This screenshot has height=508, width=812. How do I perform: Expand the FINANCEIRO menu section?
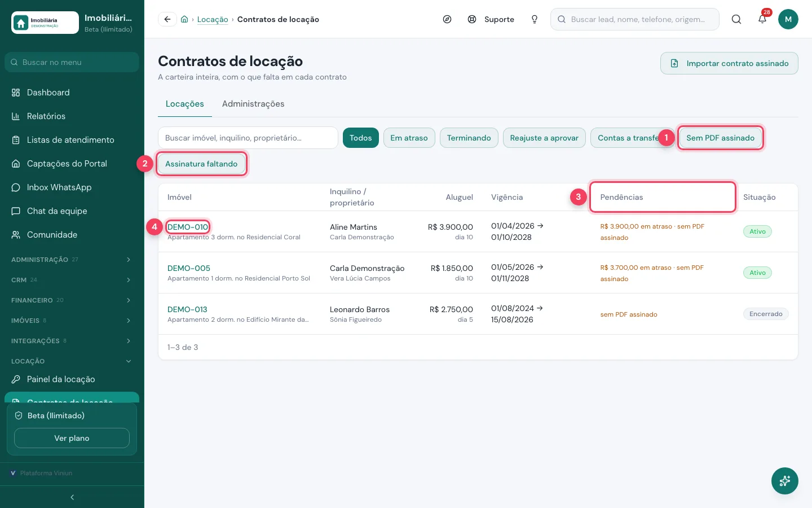[x=72, y=300]
